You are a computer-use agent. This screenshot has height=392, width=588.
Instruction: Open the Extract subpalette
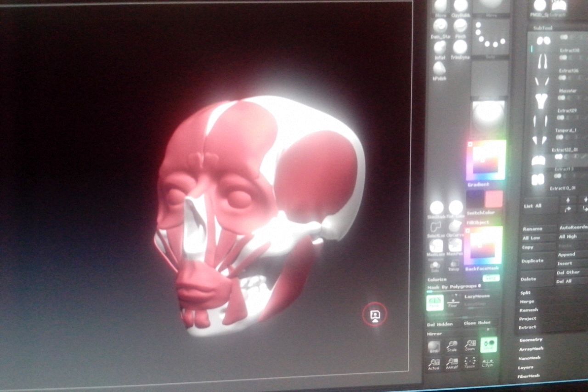(527, 327)
